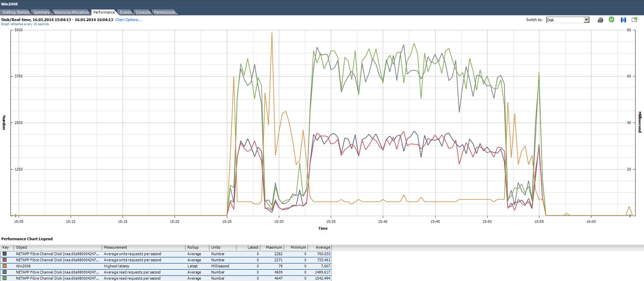Pop out the chart into a new window
This screenshot has width=644, height=281.
click(x=634, y=20)
